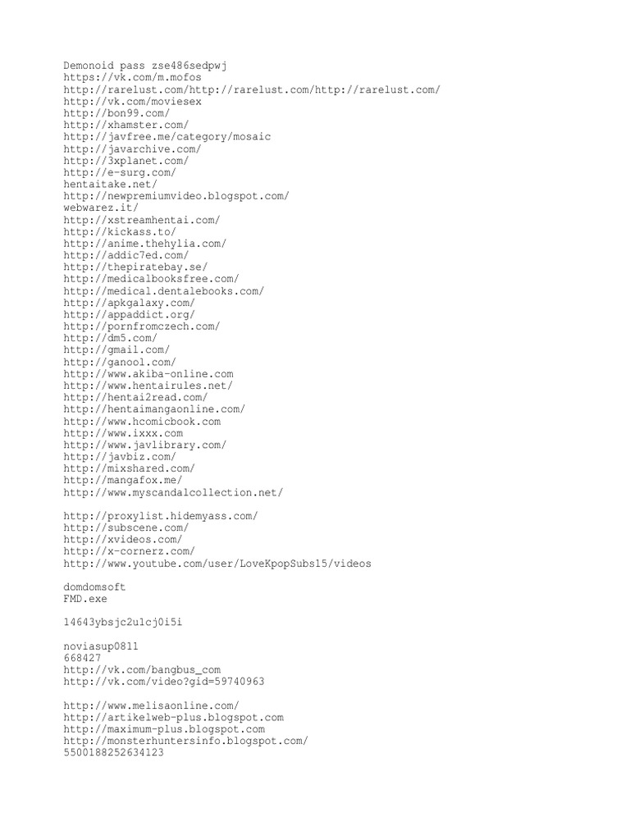The height and width of the screenshot is (840, 630).
Task: Click the domdomsoft text line
Action: pos(94,587)
